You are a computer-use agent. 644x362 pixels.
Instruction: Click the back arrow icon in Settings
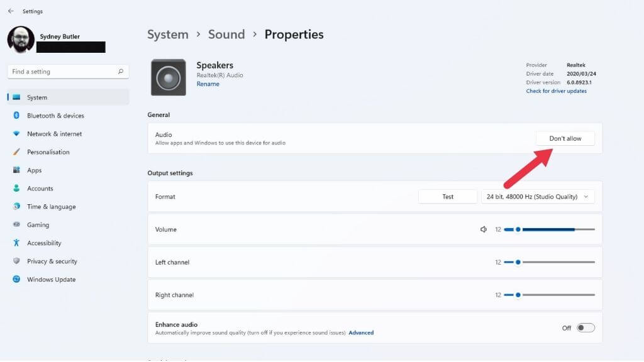11,11
